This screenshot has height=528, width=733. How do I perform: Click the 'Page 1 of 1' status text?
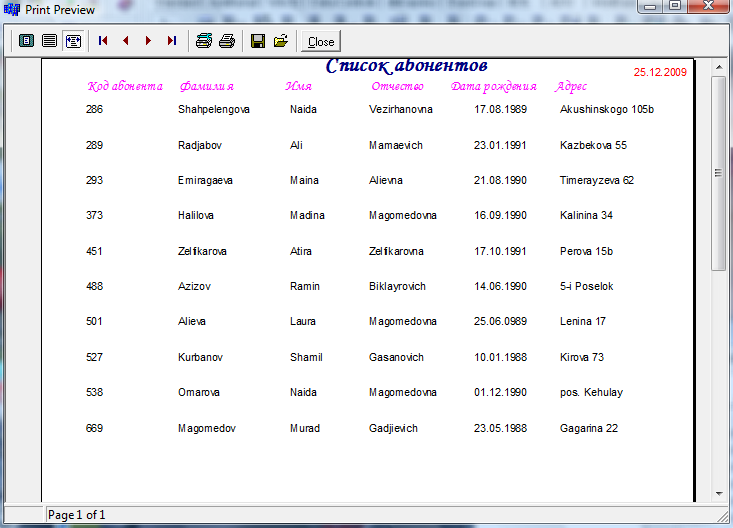(x=77, y=515)
